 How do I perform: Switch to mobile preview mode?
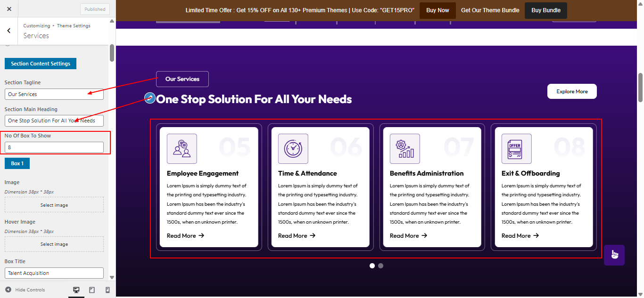point(107,290)
